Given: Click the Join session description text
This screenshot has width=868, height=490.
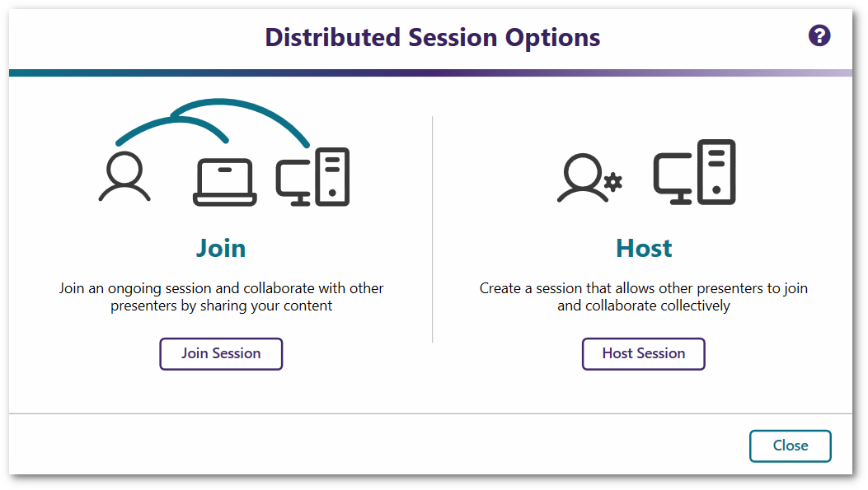Looking at the screenshot, I should pyautogui.click(x=221, y=296).
